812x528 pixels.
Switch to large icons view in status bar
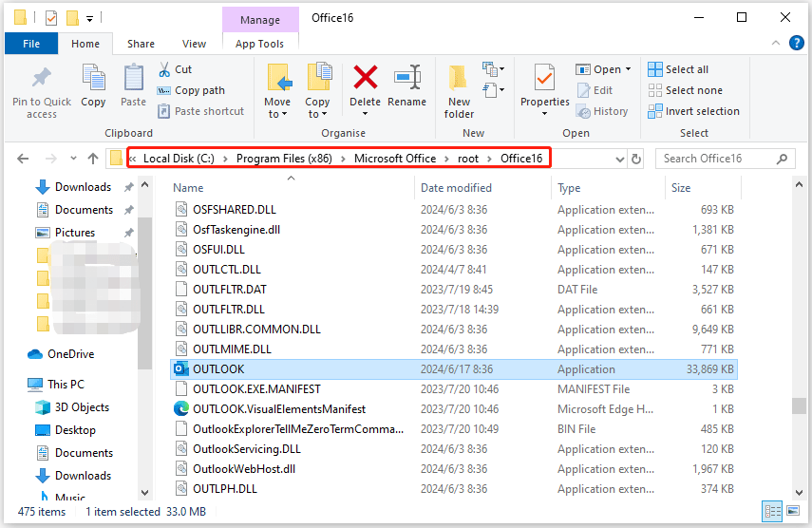click(x=793, y=512)
